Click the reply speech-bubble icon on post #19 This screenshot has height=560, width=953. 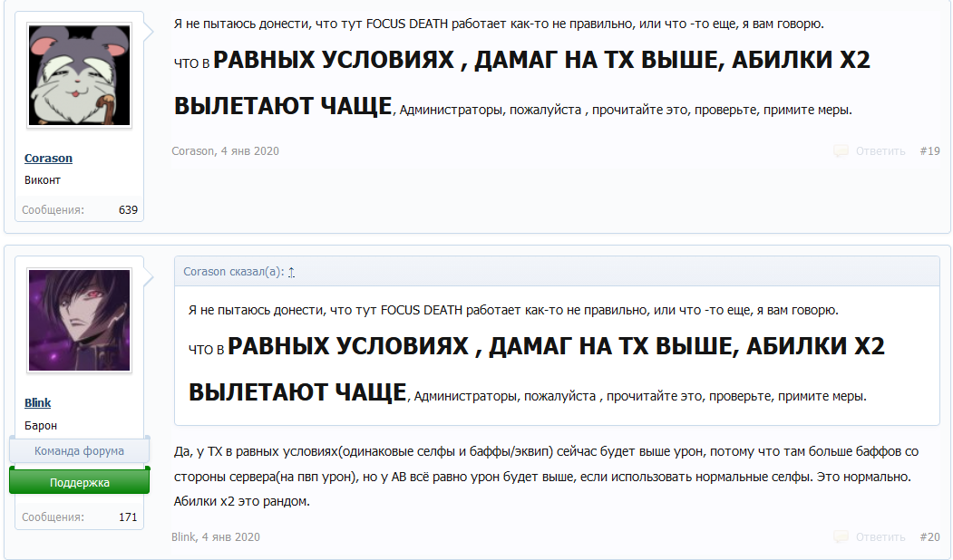(x=841, y=151)
